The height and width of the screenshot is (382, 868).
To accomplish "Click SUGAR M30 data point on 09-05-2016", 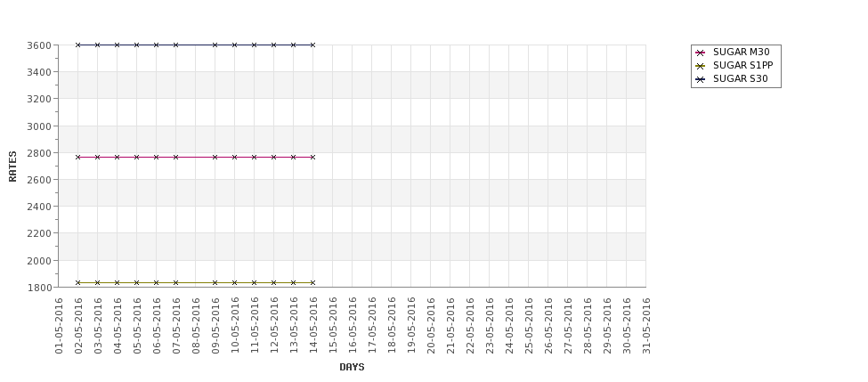I will pyautogui.click(x=215, y=158).
